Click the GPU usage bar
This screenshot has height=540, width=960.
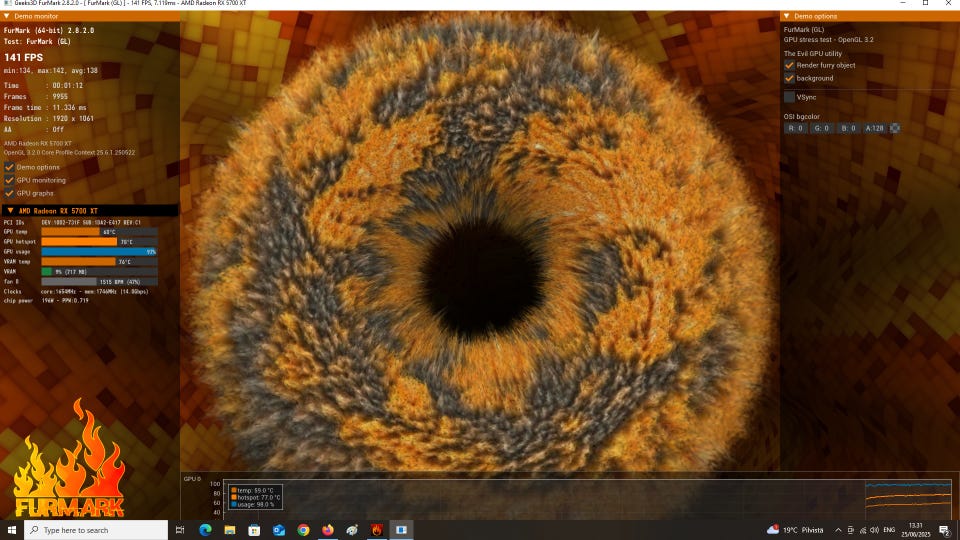[99, 252]
